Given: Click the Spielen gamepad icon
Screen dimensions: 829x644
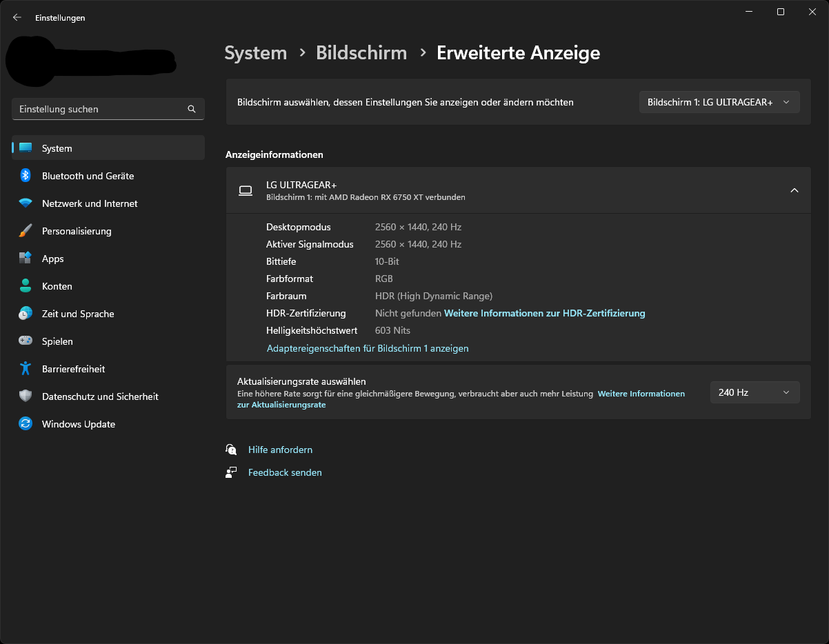Looking at the screenshot, I should [26, 341].
